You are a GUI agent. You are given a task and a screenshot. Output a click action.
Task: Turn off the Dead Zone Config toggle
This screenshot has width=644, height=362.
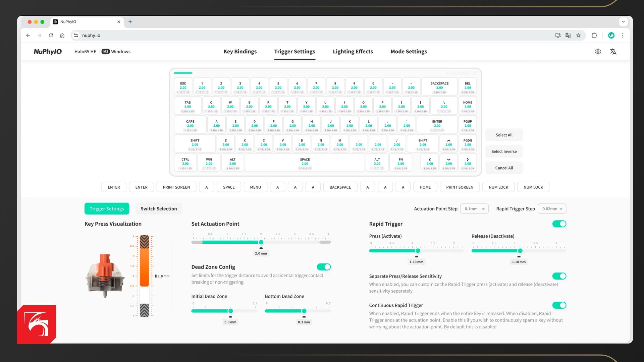click(324, 267)
